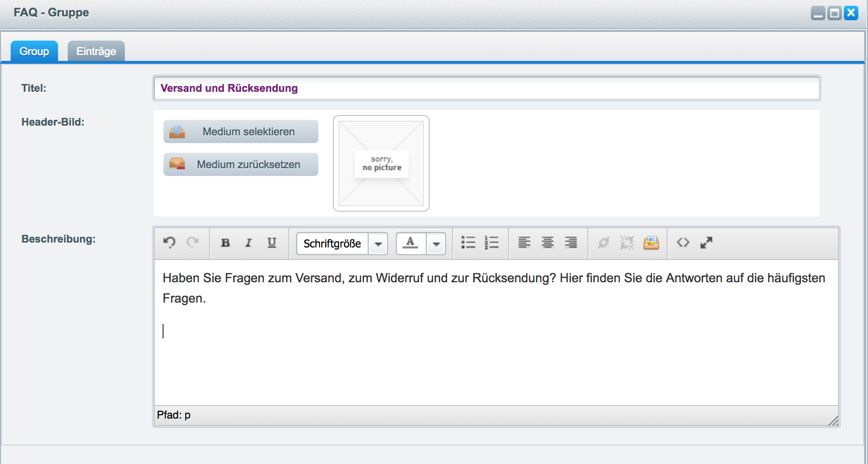This screenshot has height=464, width=868.
Task: Toggle underline formatting
Action: pos(272,243)
